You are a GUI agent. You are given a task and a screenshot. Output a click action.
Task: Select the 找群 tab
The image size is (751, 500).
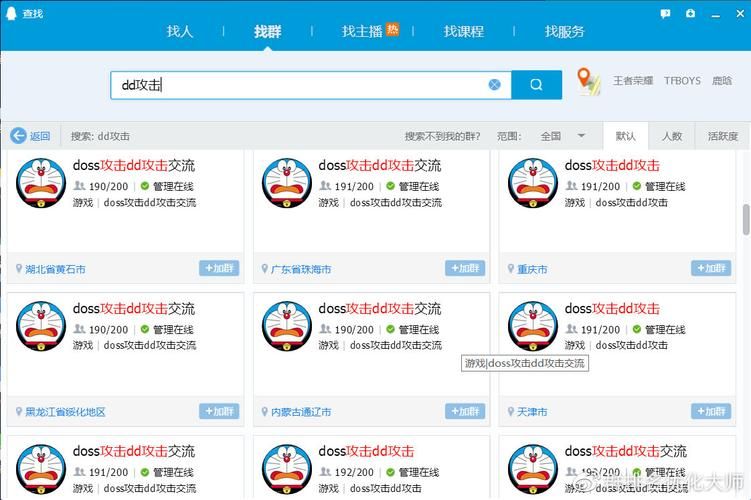(x=267, y=32)
